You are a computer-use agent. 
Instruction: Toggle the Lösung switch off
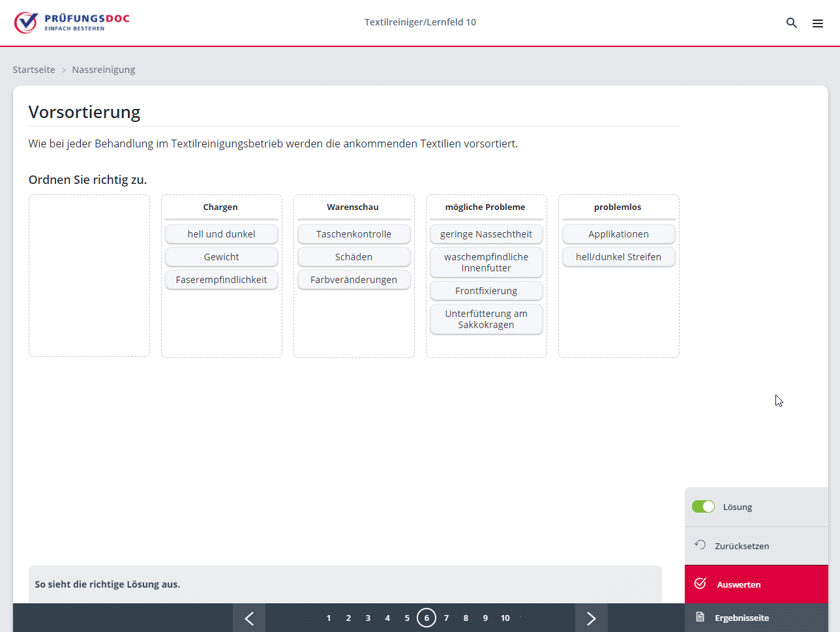pos(703,507)
